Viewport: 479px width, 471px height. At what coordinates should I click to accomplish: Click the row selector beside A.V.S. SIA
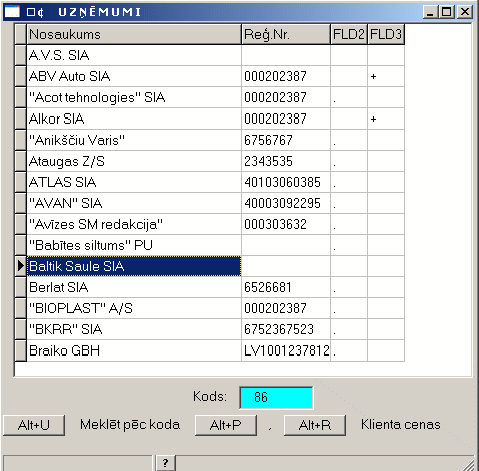click(x=21, y=55)
